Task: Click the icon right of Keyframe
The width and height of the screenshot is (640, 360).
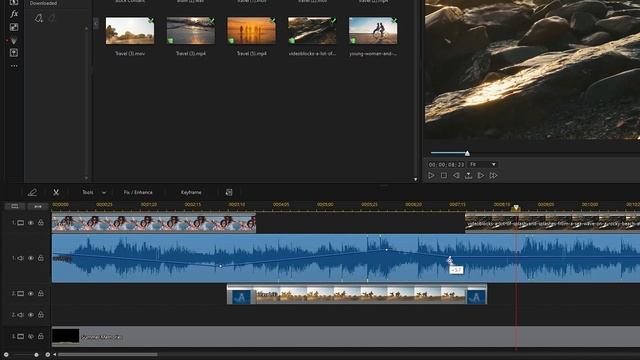Action: (229, 192)
